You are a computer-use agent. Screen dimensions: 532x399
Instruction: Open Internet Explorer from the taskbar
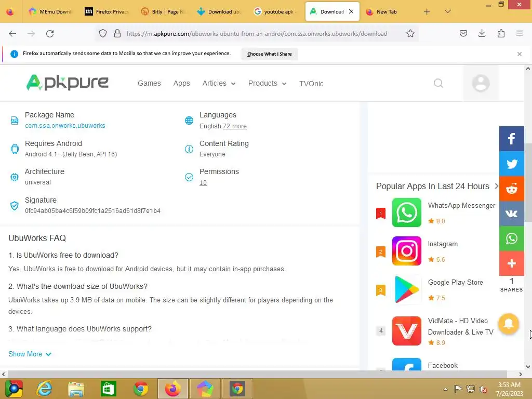(44, 389)
